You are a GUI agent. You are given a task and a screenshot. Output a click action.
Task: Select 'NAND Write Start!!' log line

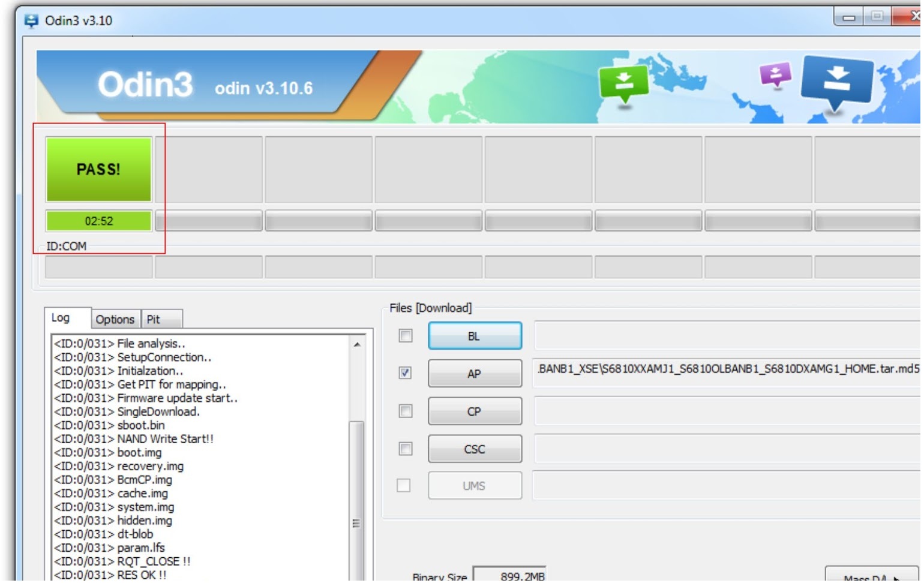134,439
